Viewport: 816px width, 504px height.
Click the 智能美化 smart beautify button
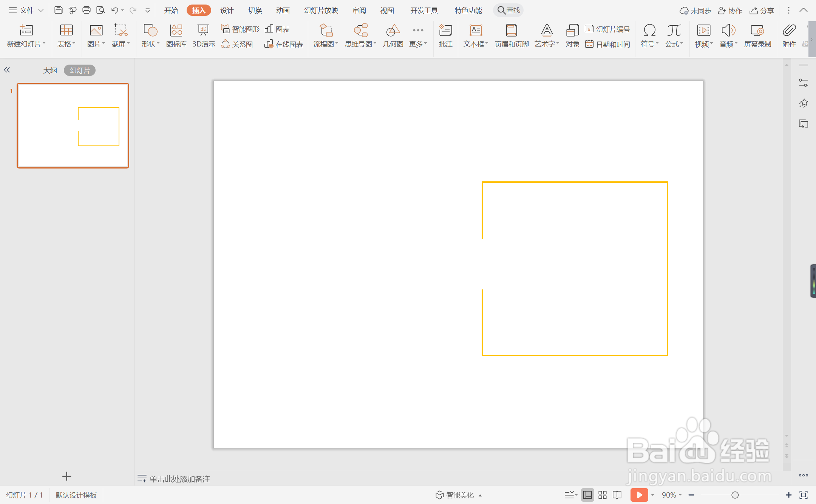point(459,495)
